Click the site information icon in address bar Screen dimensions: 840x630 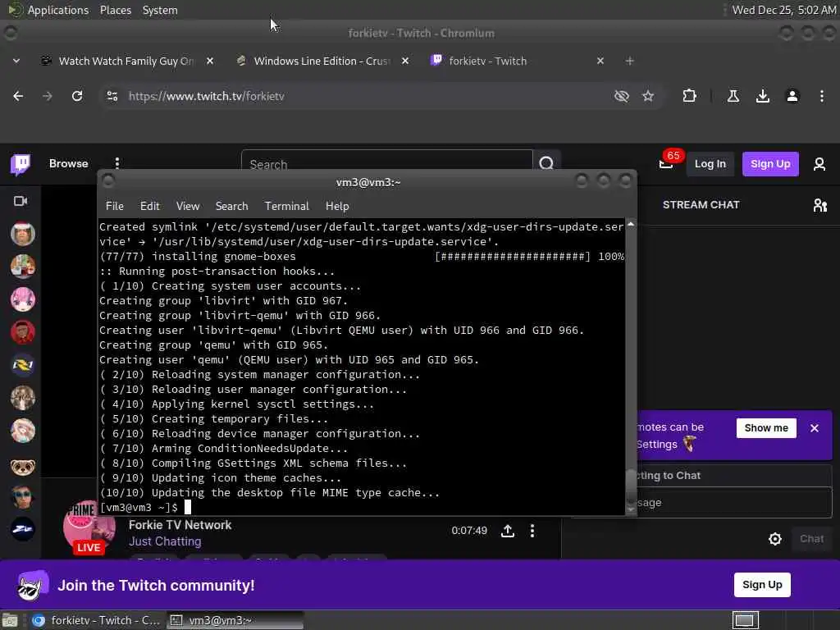[112, 96]
